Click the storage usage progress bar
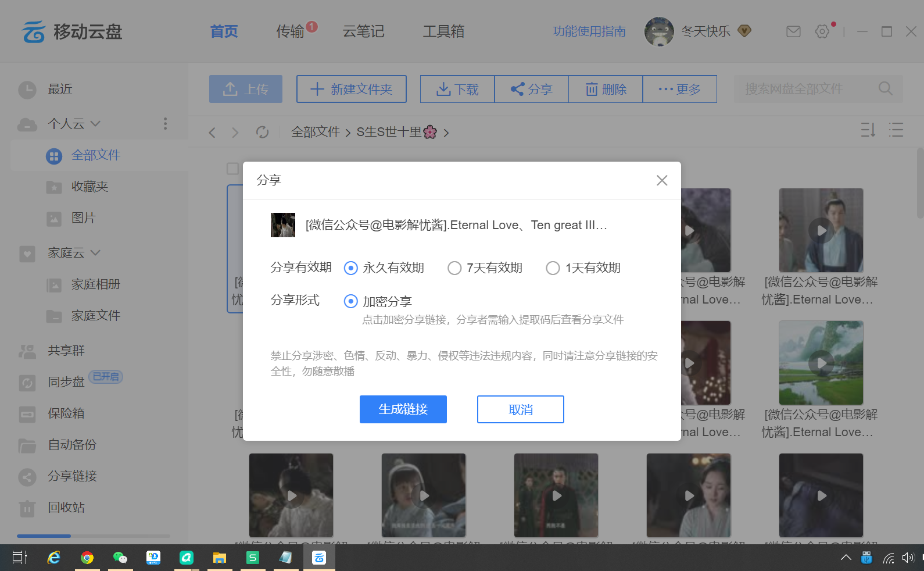Screen dimensions: 924x571 (x=94, y=536)
